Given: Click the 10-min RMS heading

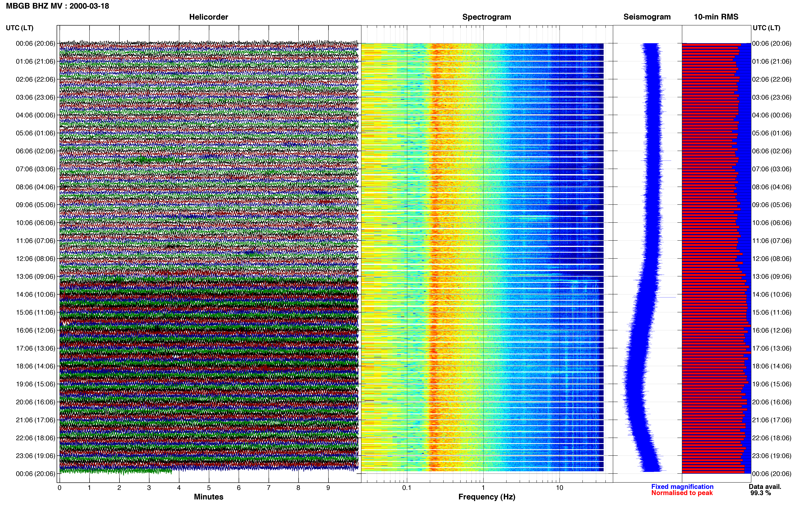Looking at the screenshot, I should click(x=716, y=17).
